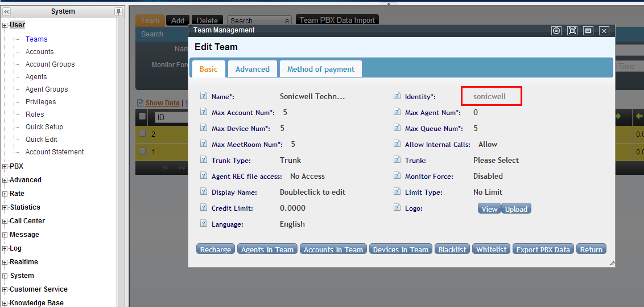Click help icon beside Credit Limit

[204, 208]
